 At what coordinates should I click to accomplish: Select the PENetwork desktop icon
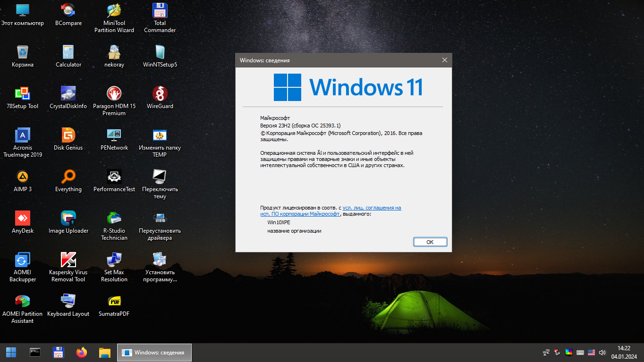(114, 140)
